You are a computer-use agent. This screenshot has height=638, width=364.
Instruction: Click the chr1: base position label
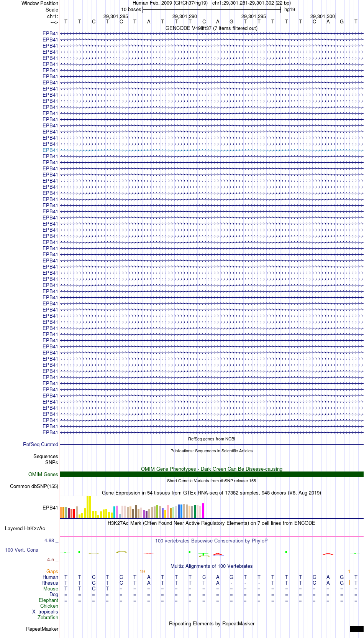pos(52,16)
